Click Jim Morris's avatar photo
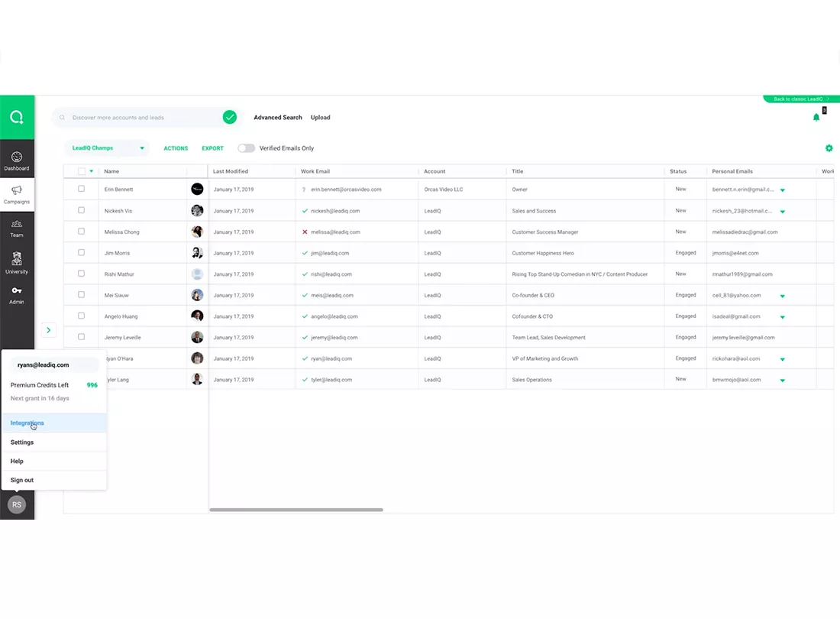 pyautogui.click(x=197, y=252)
